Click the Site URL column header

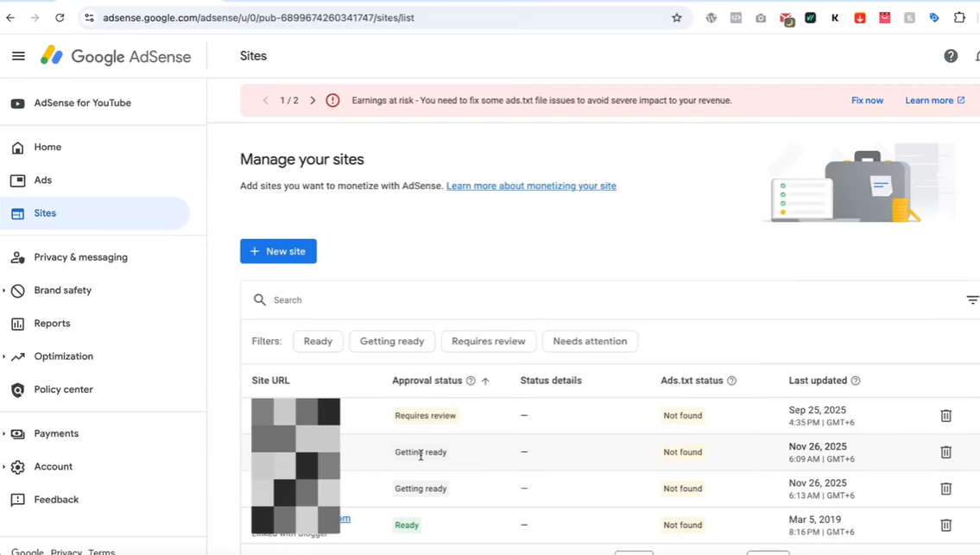[270, 381]
